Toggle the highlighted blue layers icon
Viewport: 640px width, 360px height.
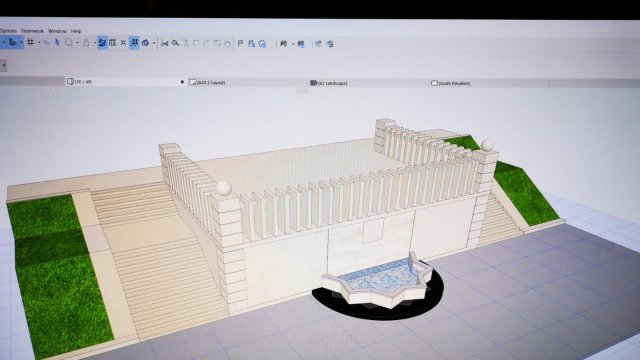point(102,42)
